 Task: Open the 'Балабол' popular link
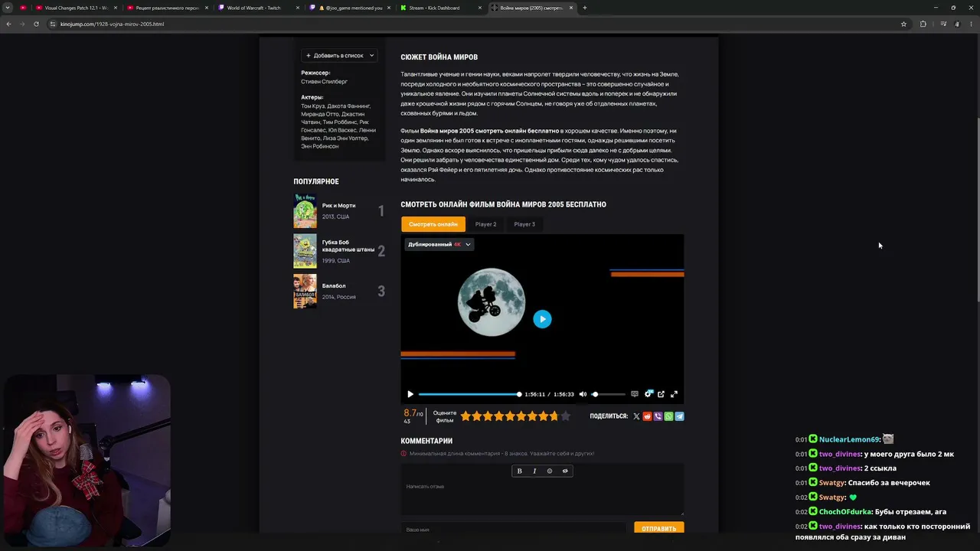(334, 285)
